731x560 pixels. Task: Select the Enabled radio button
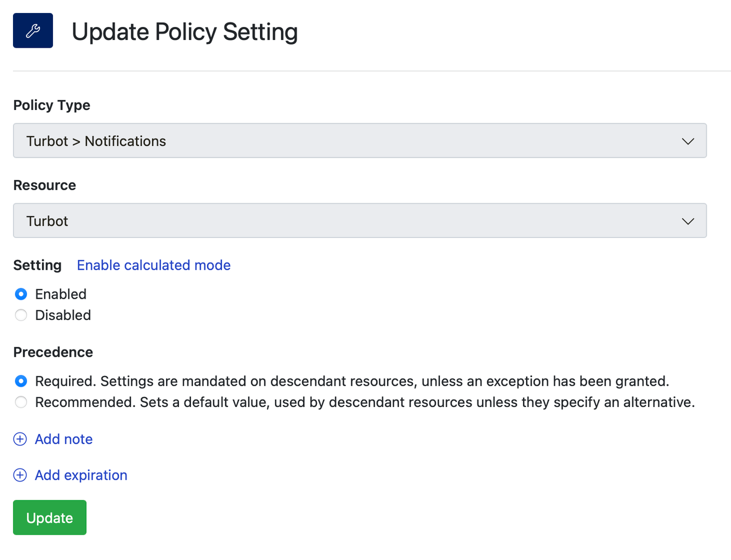point(21,294)
